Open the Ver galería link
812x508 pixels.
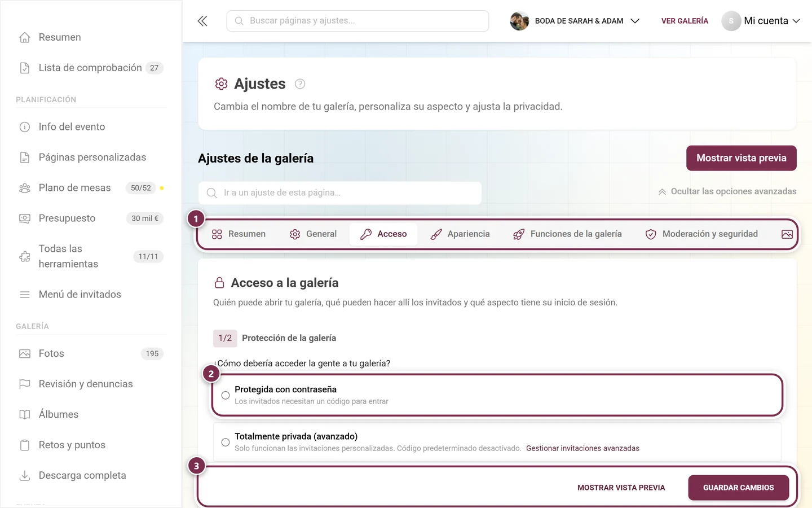(x=685, y=21)
